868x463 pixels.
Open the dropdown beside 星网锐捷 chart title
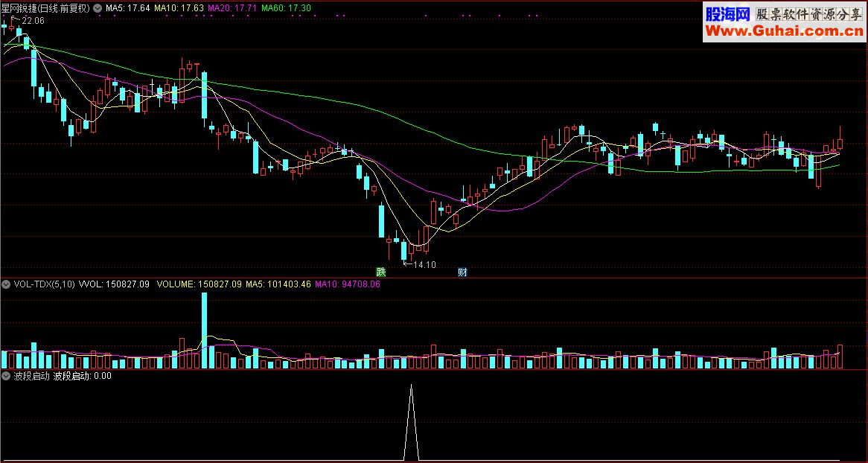(98, 7)
